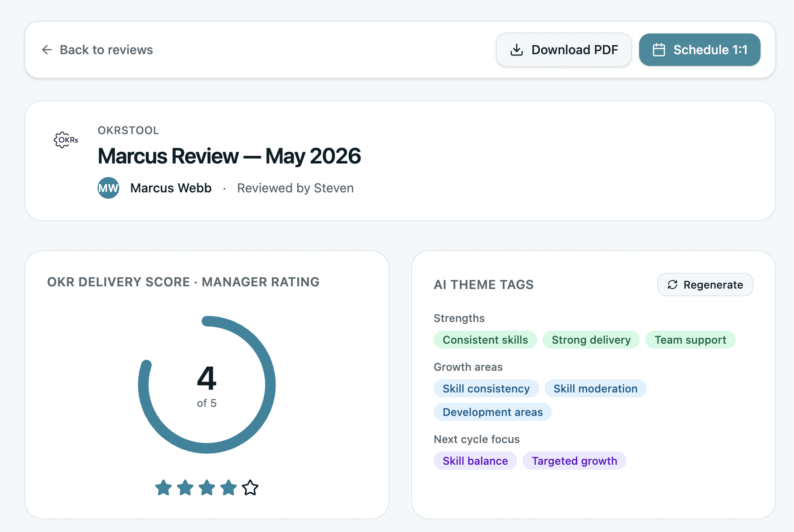Select the Development areas tag
The width and height of the screenshot is (794, 532).
pos(493,412)
